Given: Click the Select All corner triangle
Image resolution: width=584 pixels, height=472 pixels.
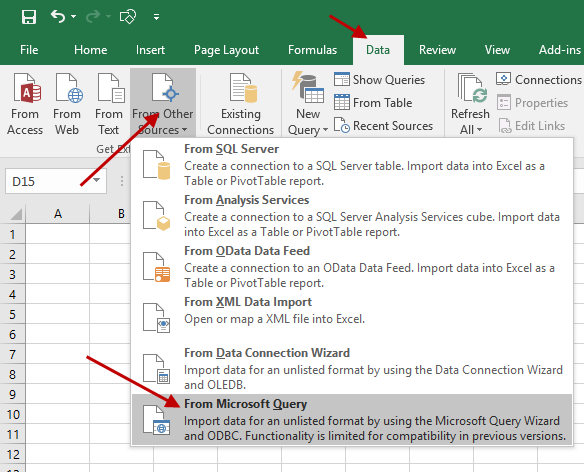Looking at the screenshot, I should [x=15, y=214].
